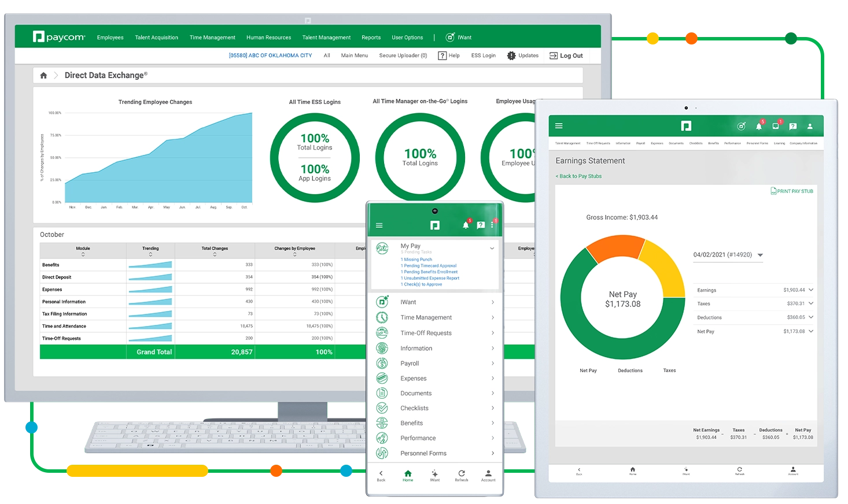Screen dimensions: 848x504
Task: Tap the Checklists check icon on phone
Action: (382, 407)
